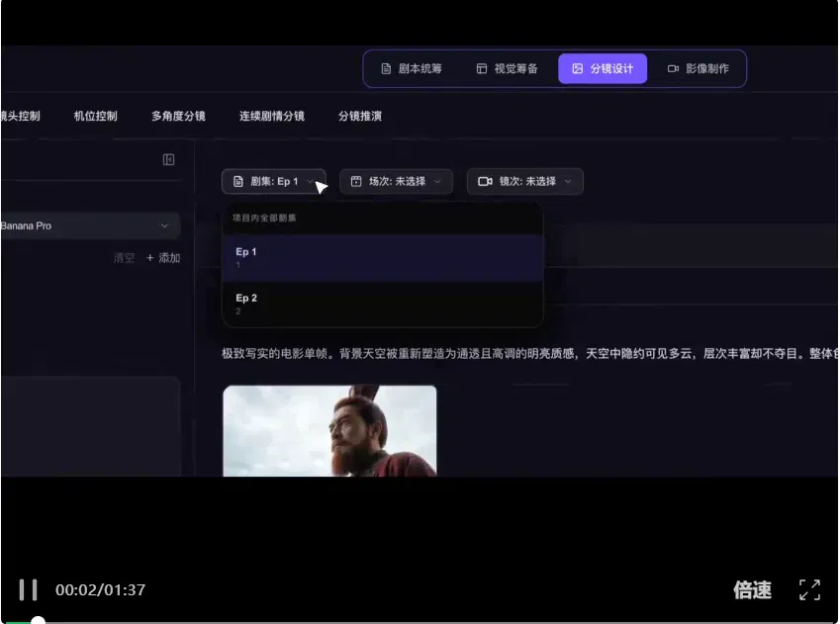Open the 镜次: 未选择 dropdown
Screen dimensions: 840x624
click(524, 182)
